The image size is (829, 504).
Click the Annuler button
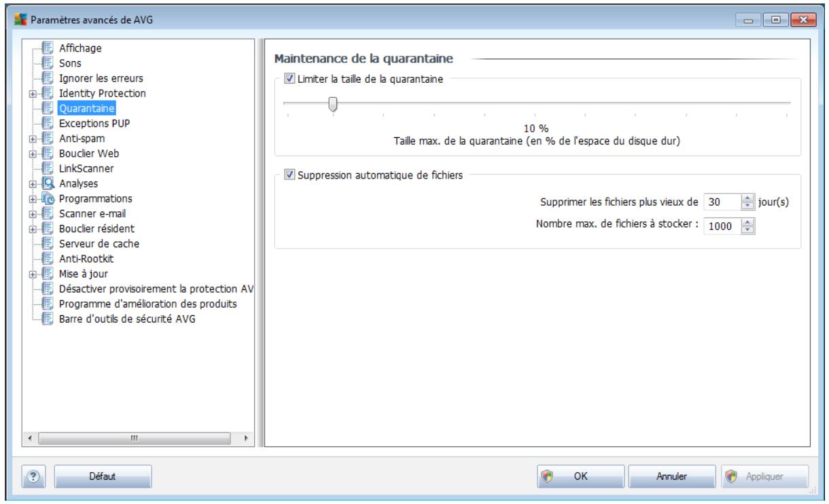672,477
